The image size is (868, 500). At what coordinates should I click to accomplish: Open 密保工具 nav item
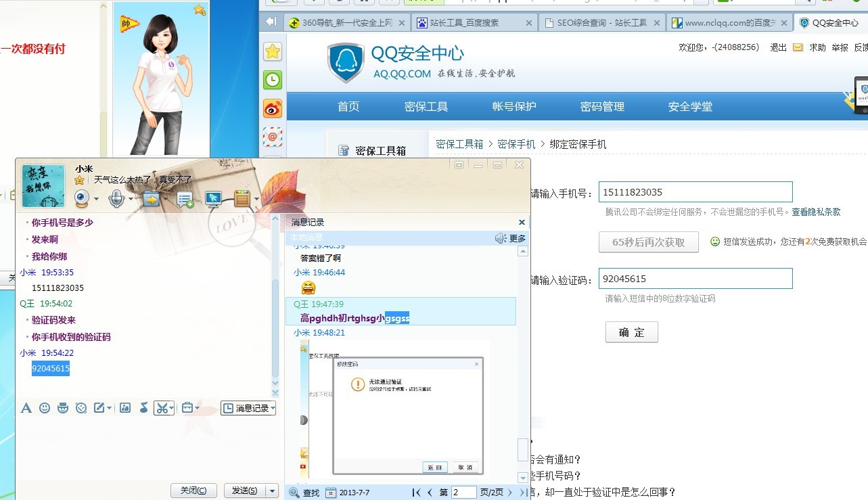pyautogui.click(x=426, y=107)
